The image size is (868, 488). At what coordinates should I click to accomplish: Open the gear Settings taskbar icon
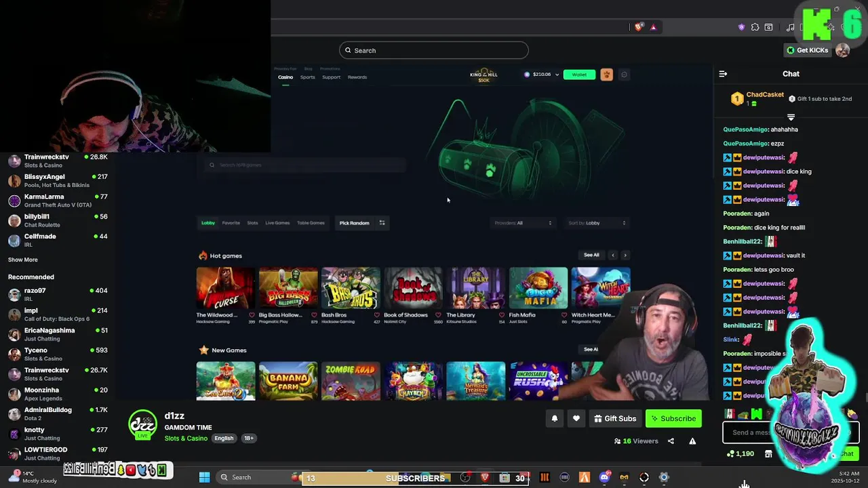click(x=664, y=477)
